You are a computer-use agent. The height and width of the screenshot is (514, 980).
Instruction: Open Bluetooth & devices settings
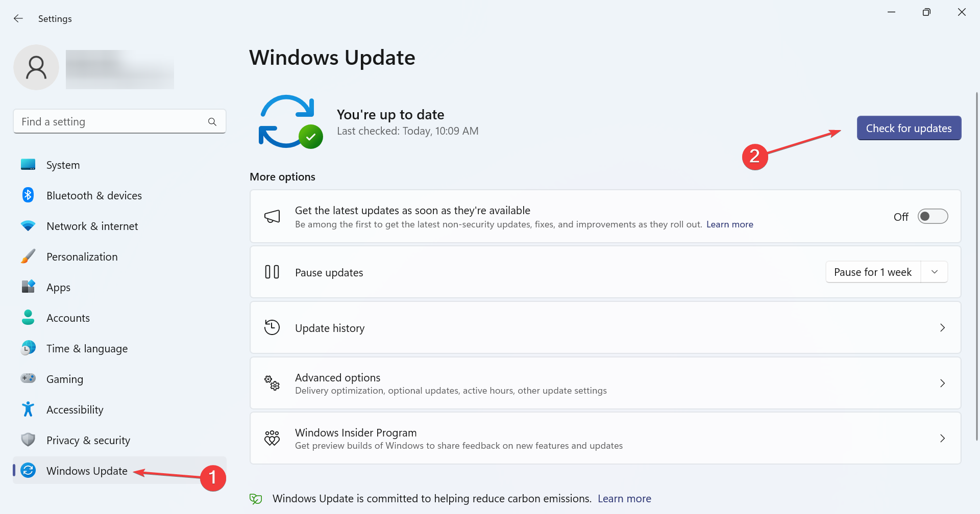pos(119,195)
